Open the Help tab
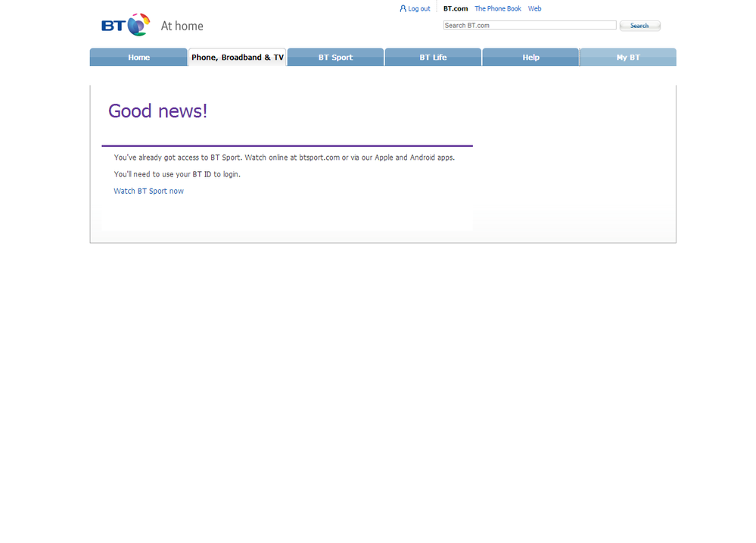Screen dimensions: 756x543 click(x=530, y=57)
